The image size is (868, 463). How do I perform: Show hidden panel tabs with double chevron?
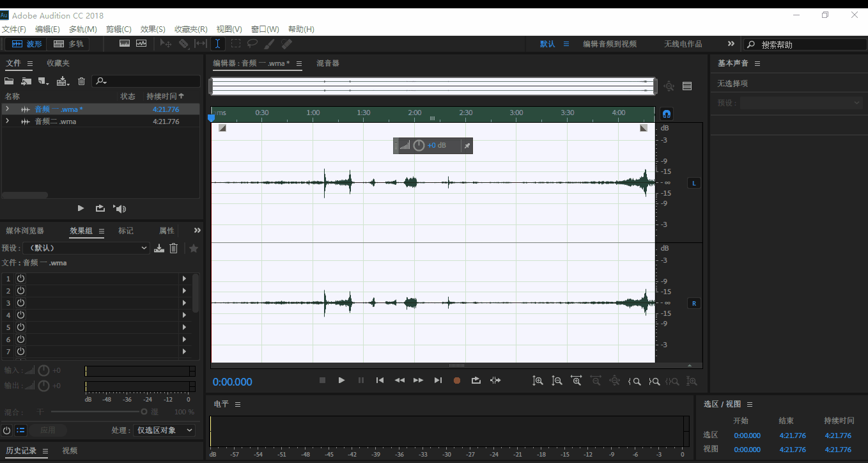(198, 230)
